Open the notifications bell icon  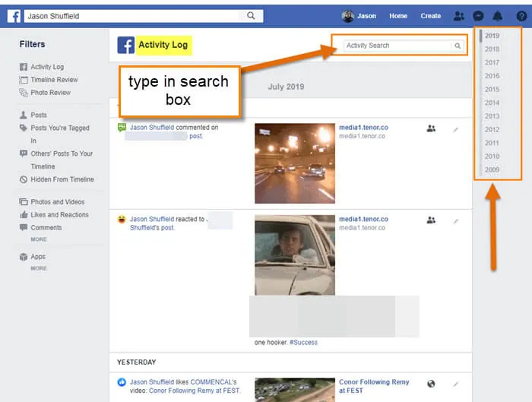[497, 16]
